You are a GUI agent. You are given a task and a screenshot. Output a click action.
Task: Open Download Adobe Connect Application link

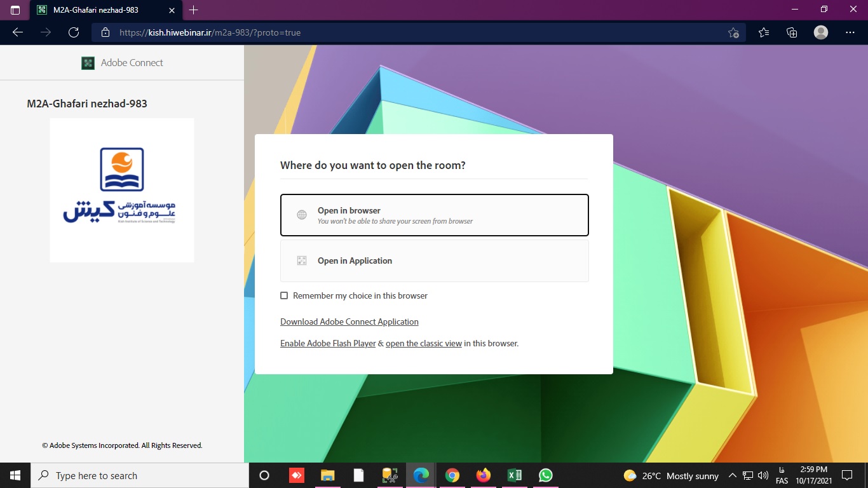point(349,322)
